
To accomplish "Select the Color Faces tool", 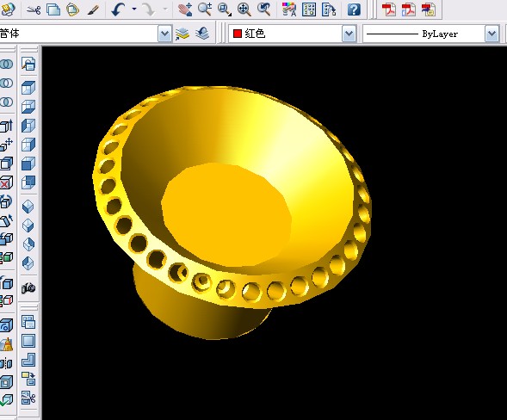I will coord(7,257).
